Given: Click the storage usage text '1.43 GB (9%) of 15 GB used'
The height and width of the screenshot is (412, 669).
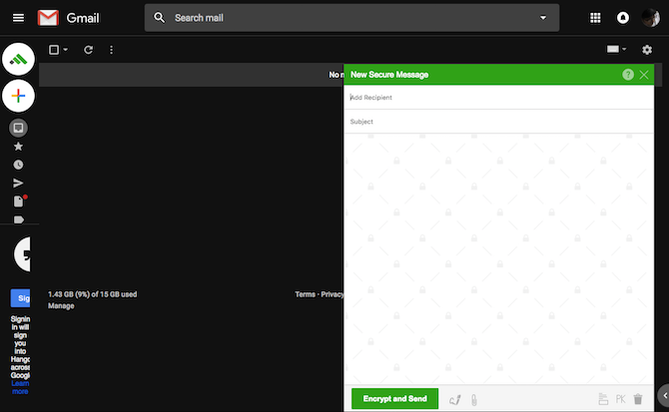Looking at the screenshot, I should (x=92, y=294).
